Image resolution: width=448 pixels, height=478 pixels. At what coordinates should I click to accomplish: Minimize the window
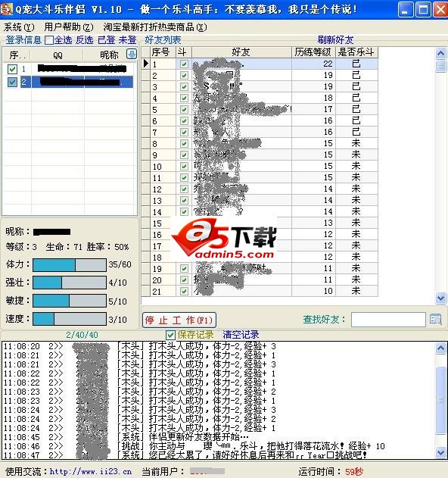406,9
